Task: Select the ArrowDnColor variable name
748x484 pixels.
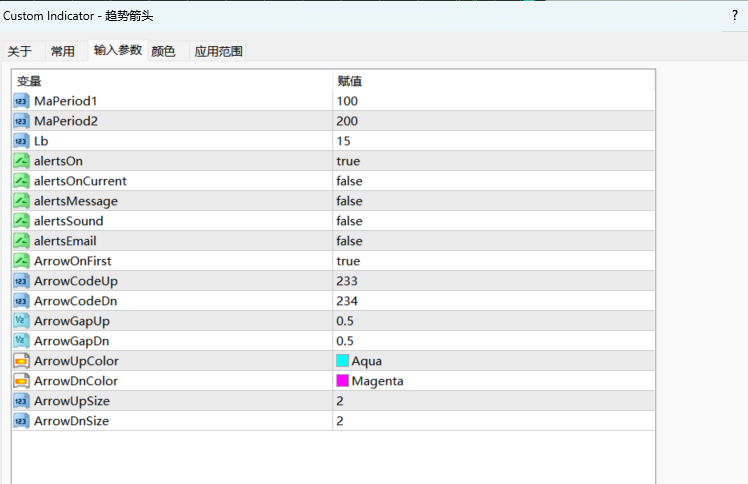Action: tap(76, 381)
